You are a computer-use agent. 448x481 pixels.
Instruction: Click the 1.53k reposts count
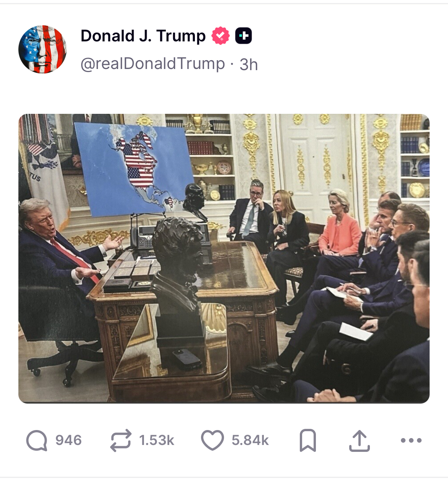157,440
